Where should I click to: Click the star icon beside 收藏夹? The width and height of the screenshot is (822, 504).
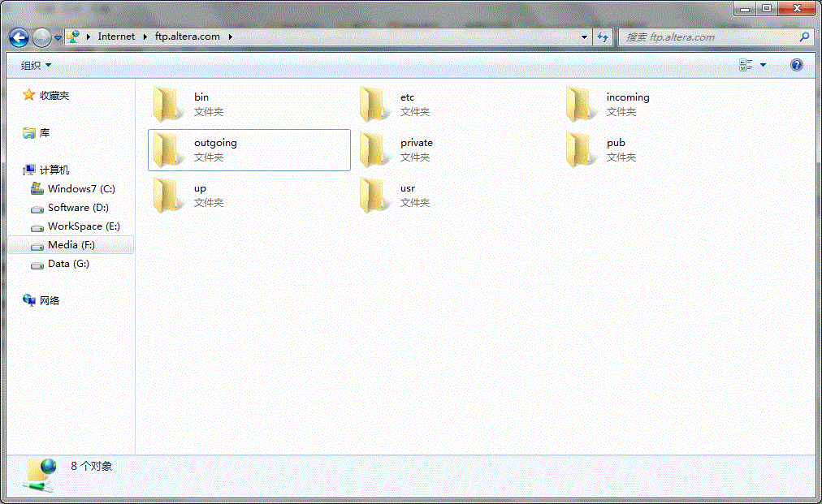pyautogui.click(x=28, y=95)
